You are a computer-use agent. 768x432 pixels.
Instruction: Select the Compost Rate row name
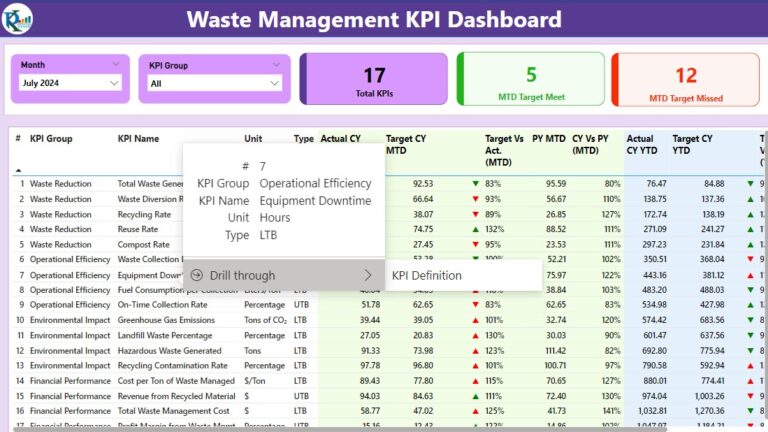tap(143, 244)
